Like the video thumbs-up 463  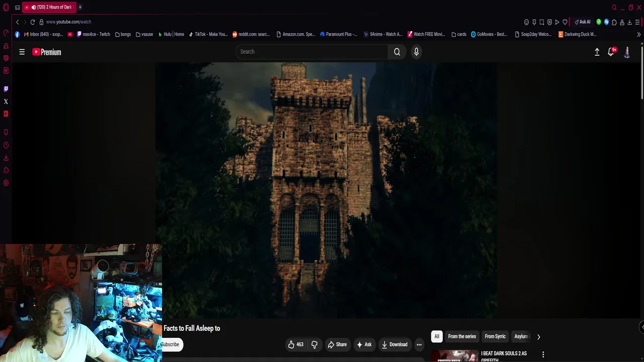coord(295,344)
